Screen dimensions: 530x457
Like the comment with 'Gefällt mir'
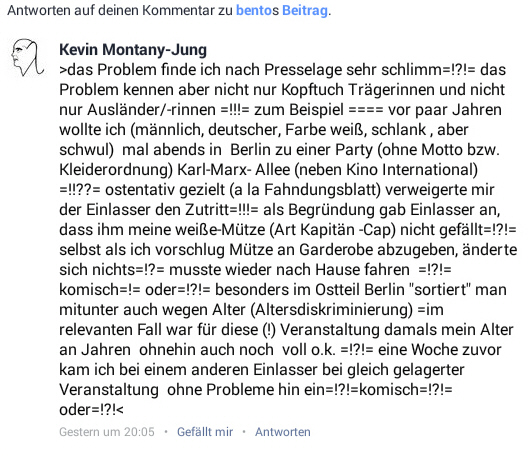click(x=205, y=432)
